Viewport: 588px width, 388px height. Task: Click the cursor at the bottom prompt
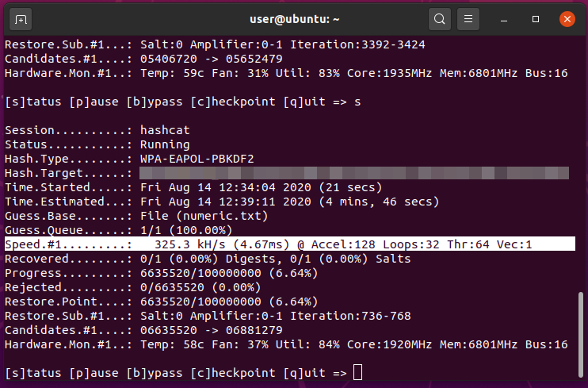click(358, 373)
